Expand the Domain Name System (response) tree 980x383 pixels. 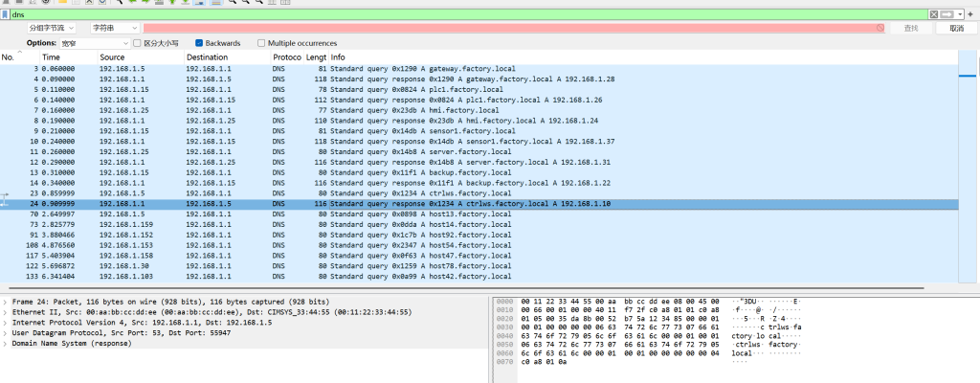[6, 343]
